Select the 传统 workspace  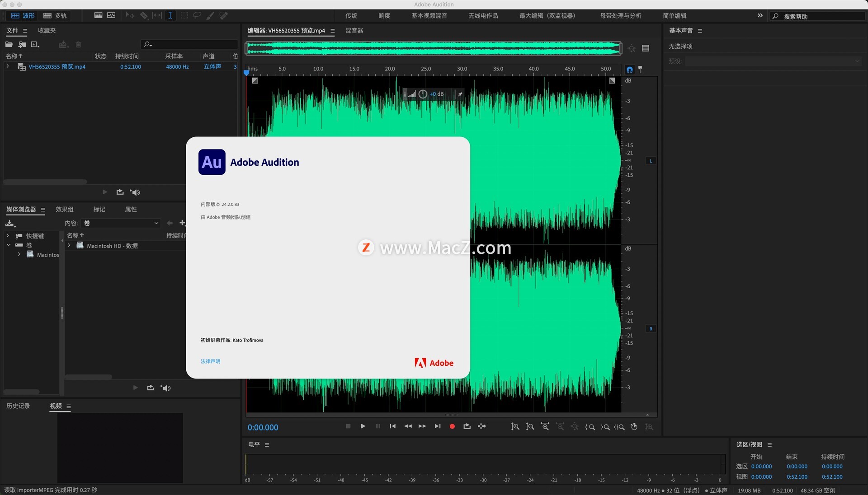[351, 15]
